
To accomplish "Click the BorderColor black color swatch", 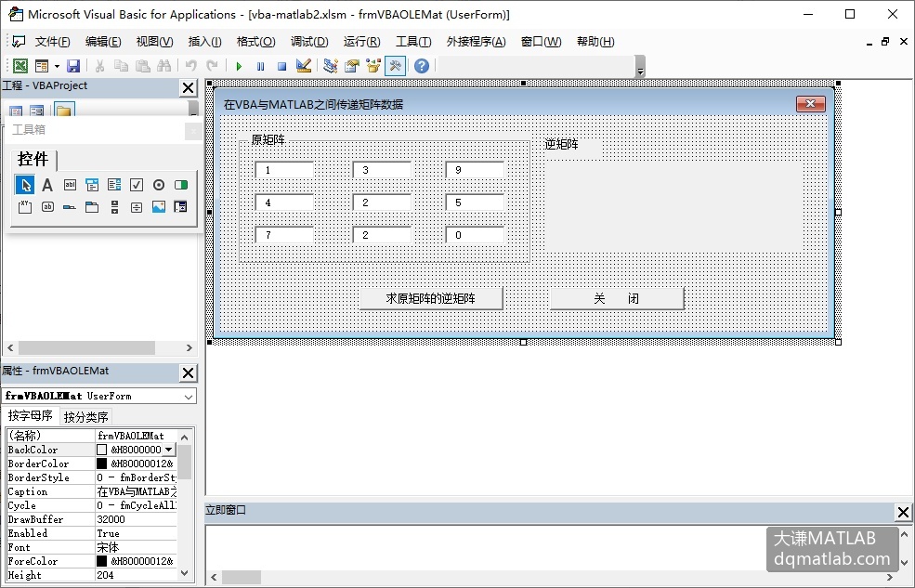I will click(101, 464).
